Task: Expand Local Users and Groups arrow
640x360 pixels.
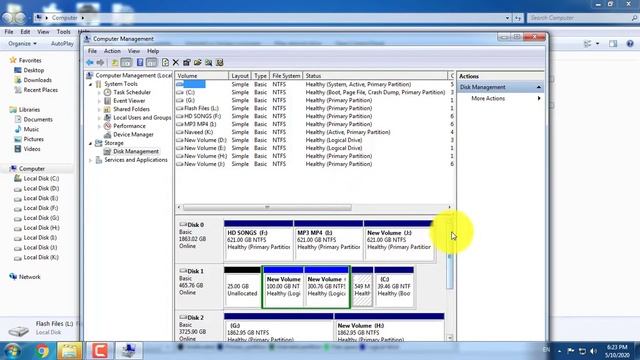Action: 99,118
